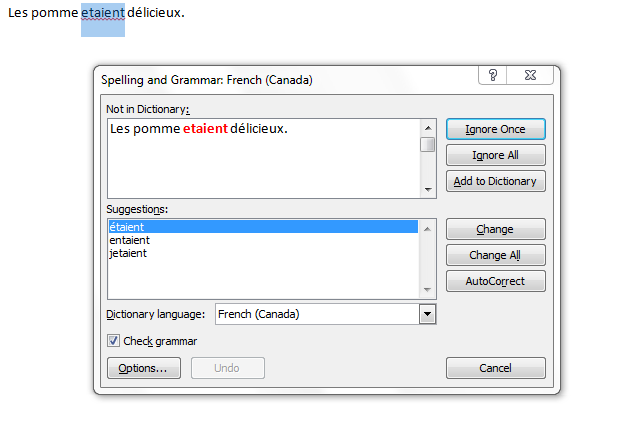Click the Ignore All button

coord(495,155)
